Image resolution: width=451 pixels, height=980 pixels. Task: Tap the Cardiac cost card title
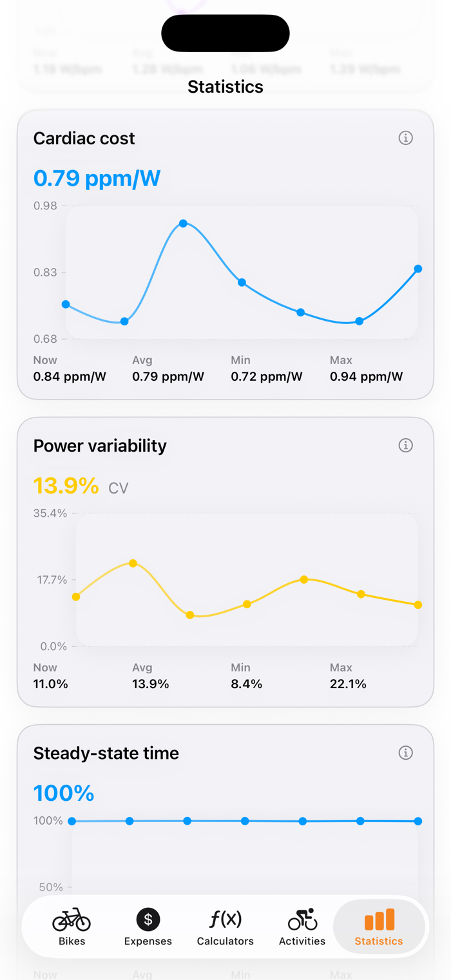click(x=84, y=138)
